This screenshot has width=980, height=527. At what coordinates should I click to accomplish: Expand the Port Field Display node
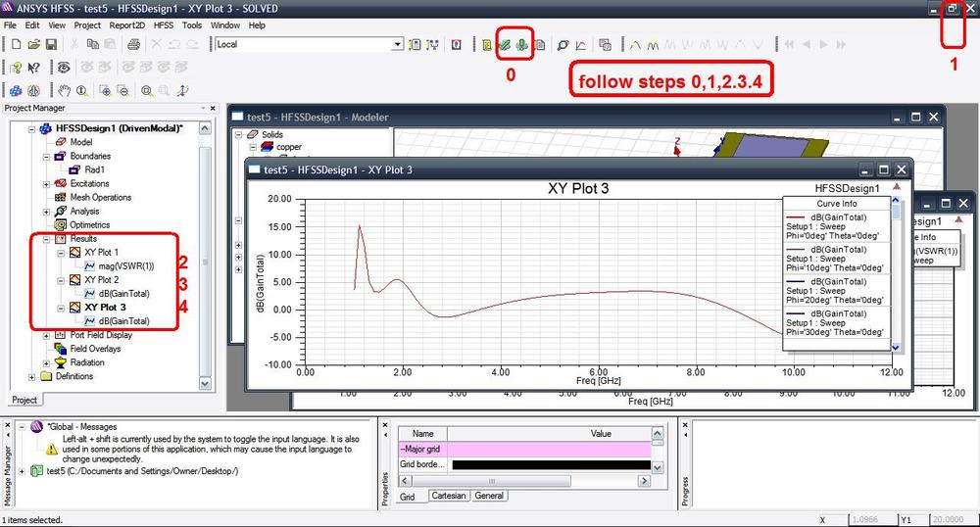pos(46,335)
